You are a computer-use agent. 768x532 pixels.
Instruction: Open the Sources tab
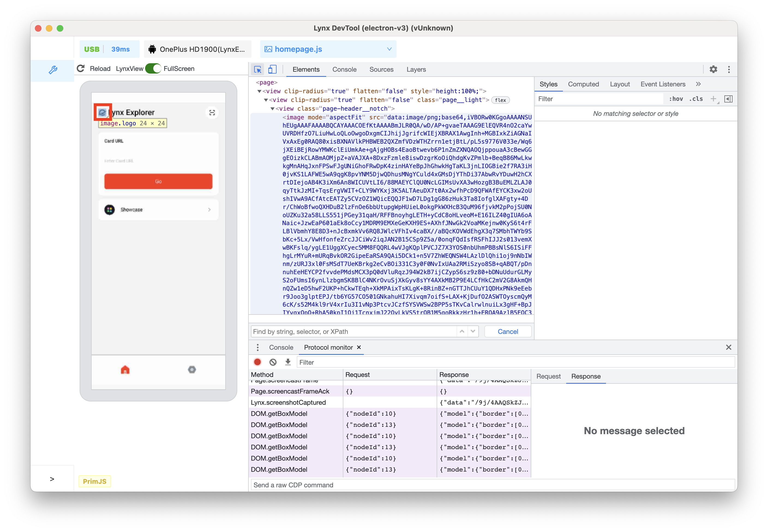[381, 69]
